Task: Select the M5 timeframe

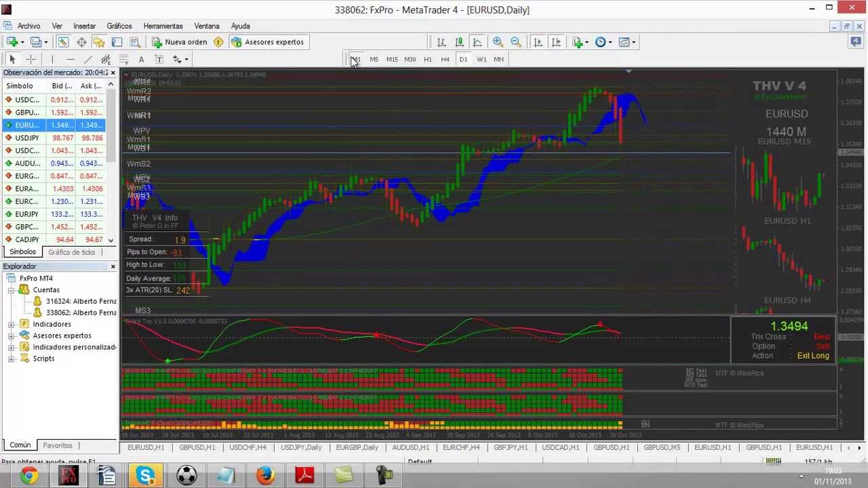Action: tap(374, 60)
